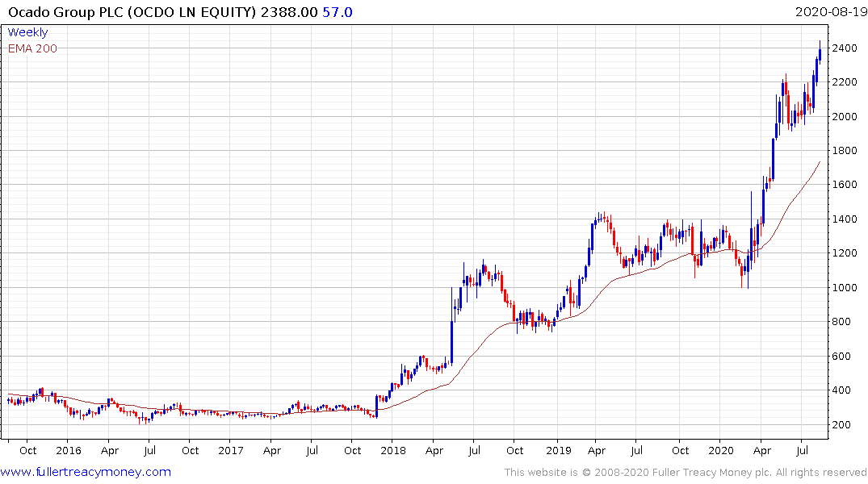Select the 2388.00 last price value
Image resolution: width=868 pixels, height=484 pixels.
click(289, 12)
